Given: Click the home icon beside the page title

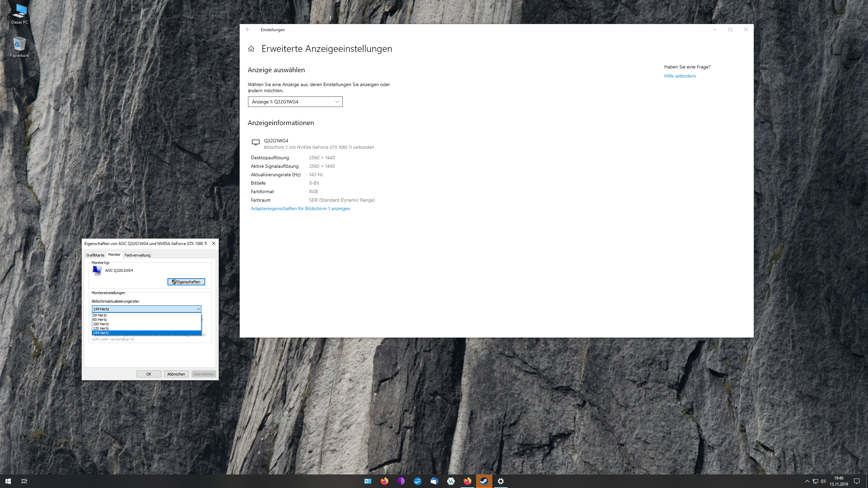Looking at the screenshot, I should point(251,49).
